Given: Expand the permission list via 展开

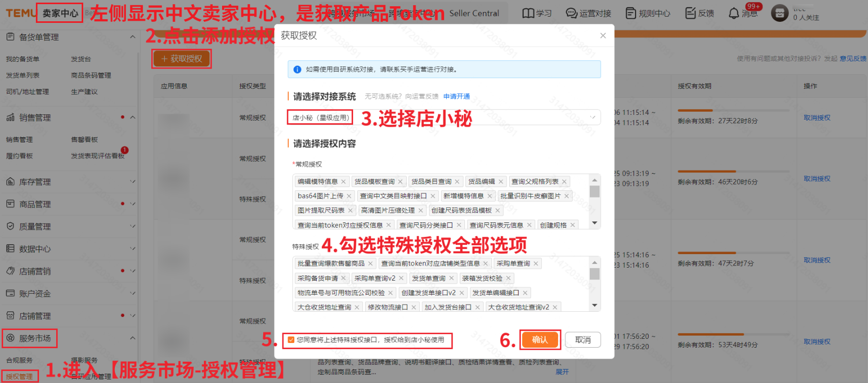Looking at the screenshot, I should coord(562,372).
